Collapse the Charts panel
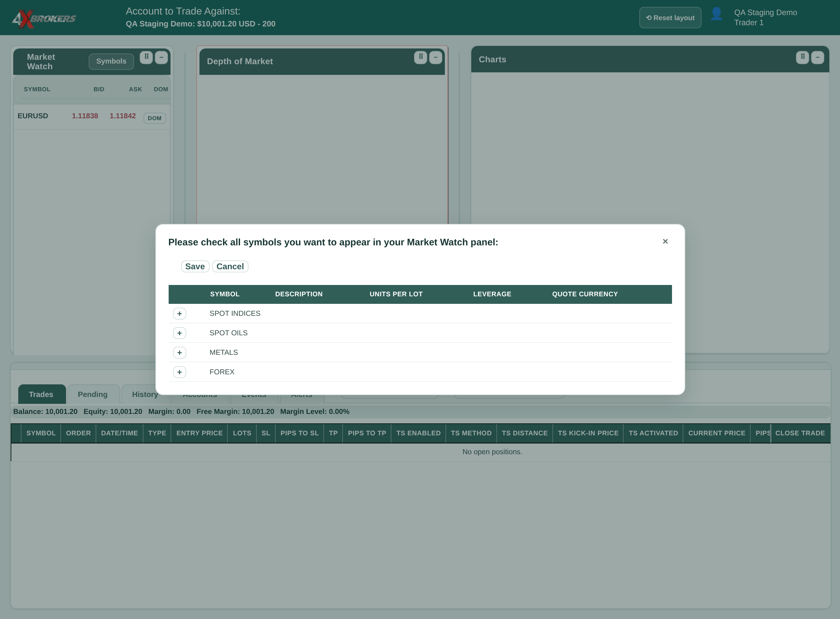Screen dimensions: 840x619 [x=818, y=57]
